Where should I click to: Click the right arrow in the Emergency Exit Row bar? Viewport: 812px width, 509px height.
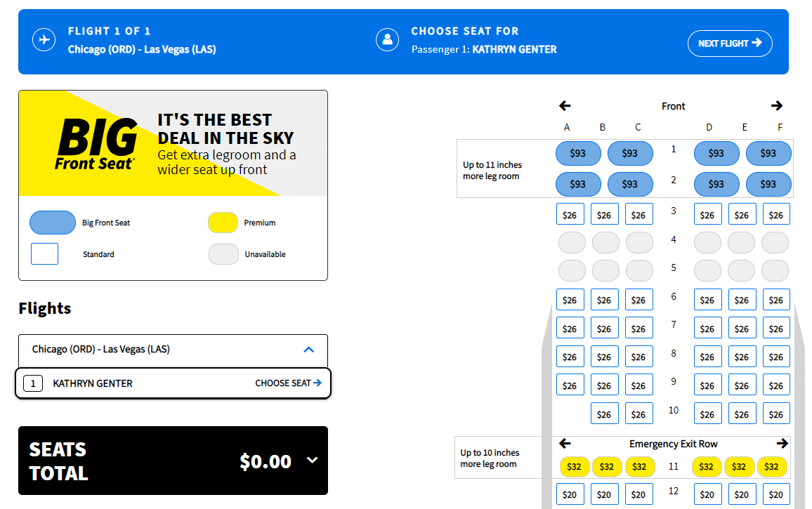(x=782, y=443)
